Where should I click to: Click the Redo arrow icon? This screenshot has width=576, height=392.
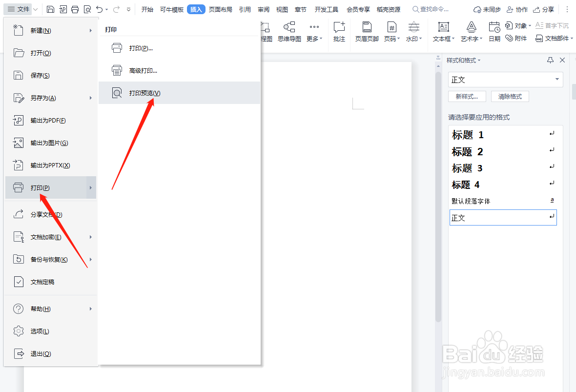pos(116,9)
